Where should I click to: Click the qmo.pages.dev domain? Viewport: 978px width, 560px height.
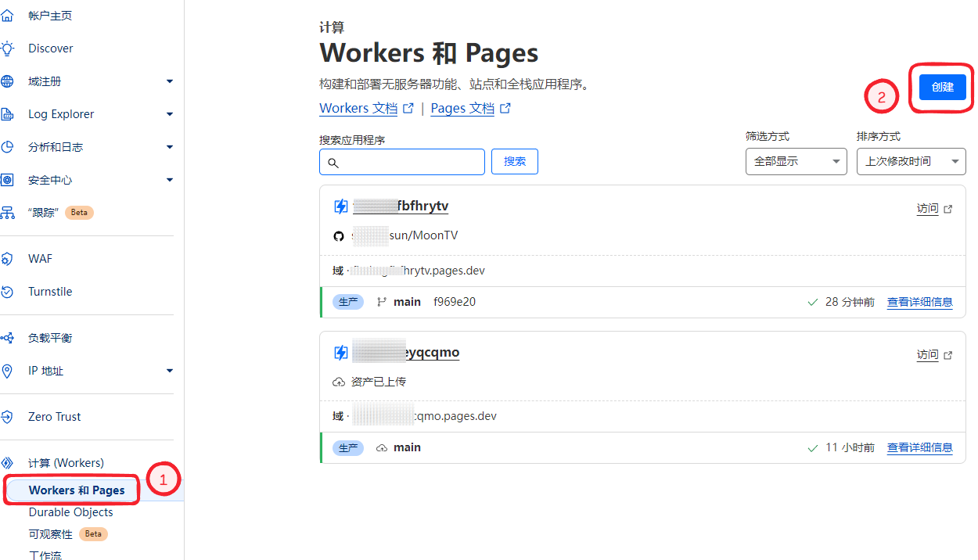pyautogui.click(x=424, y=416)
